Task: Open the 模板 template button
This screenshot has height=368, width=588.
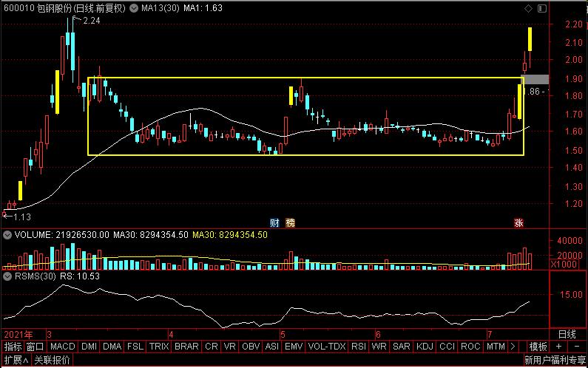Action: coord(538,347)
